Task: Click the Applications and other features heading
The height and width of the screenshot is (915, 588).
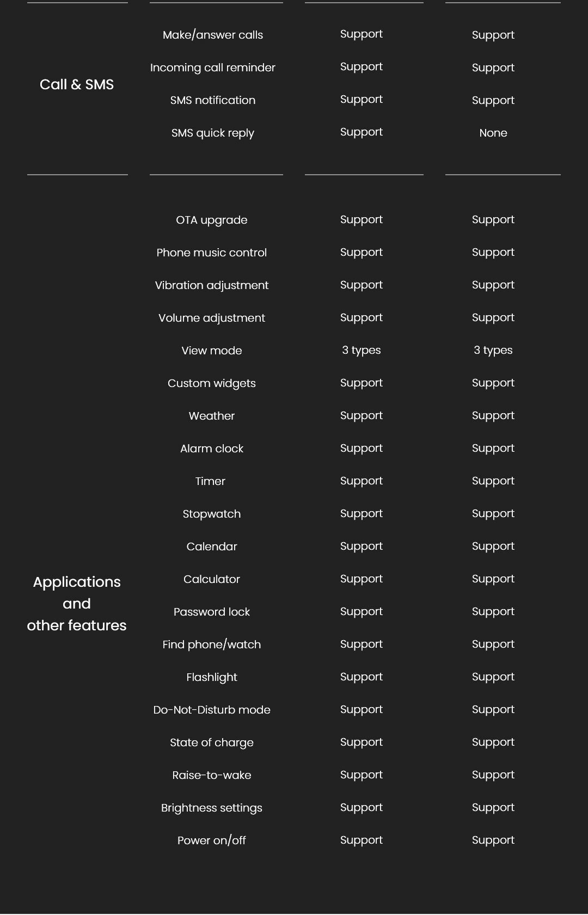Action: (77, 604)
